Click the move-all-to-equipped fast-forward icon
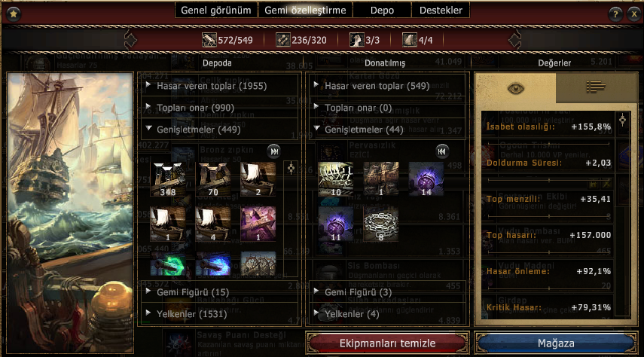The height and width of the screenshot is (357, 644). [x=274, y=151]
